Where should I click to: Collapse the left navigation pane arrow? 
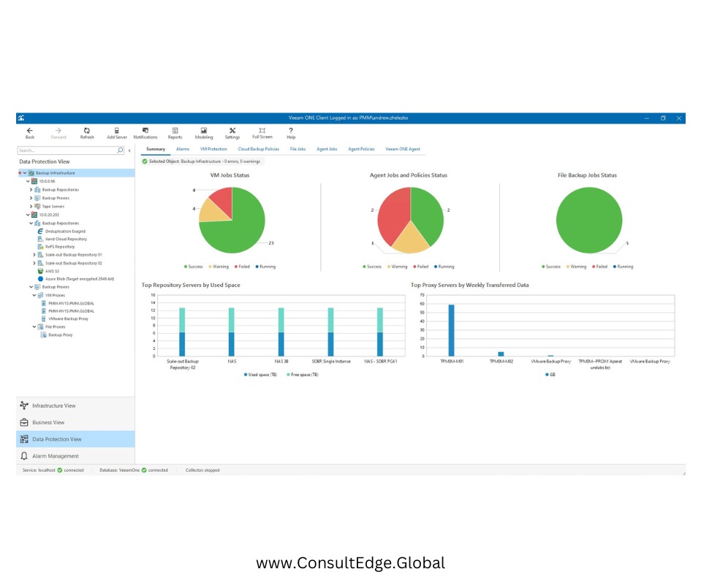pyautogui.click(x=129, y=150)
